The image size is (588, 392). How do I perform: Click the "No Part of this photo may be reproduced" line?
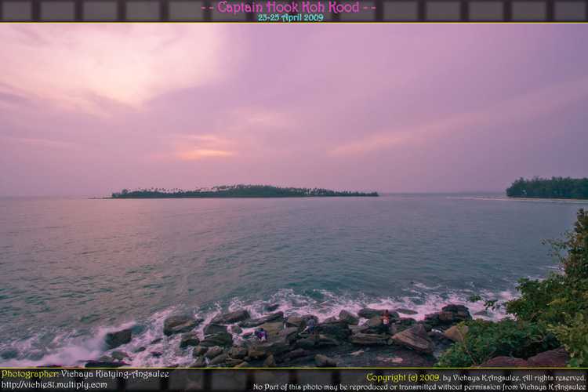click(419, 387)
